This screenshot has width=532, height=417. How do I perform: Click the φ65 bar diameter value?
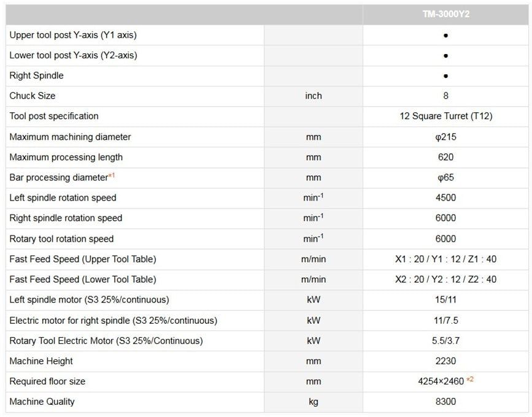tap(445, 177)
